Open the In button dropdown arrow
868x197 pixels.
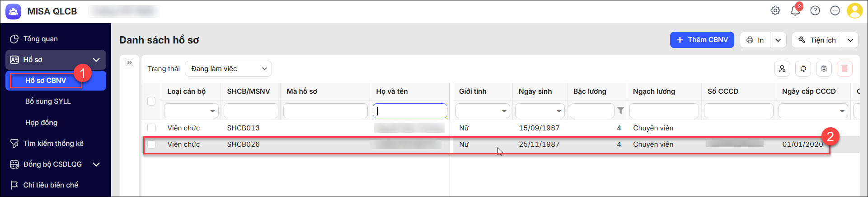(778, 40)
